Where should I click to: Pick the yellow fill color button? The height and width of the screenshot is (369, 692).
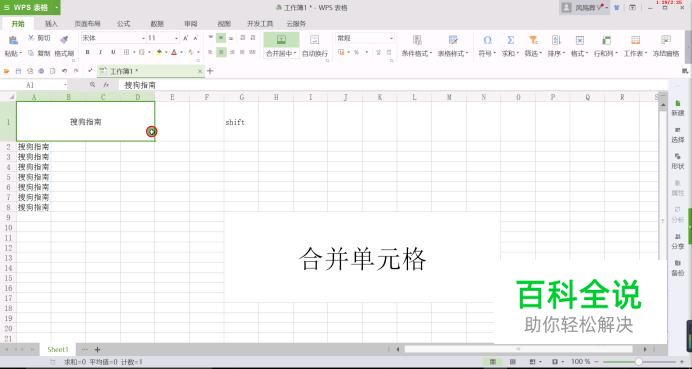click(159, 53)
